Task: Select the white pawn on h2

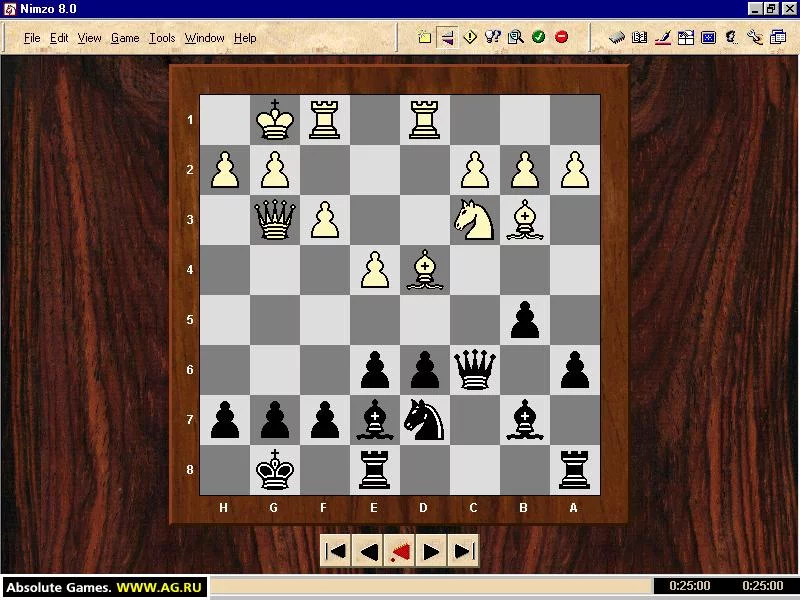Action: [224, 170]
